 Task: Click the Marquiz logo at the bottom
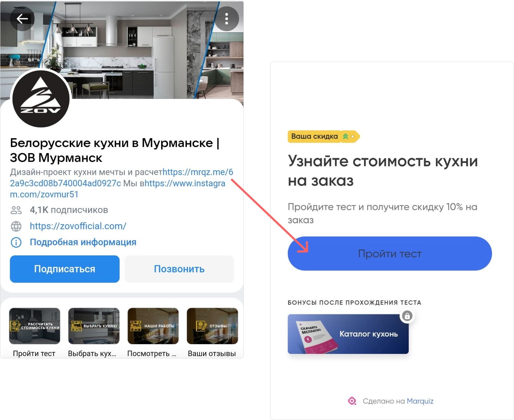point(352,401)
